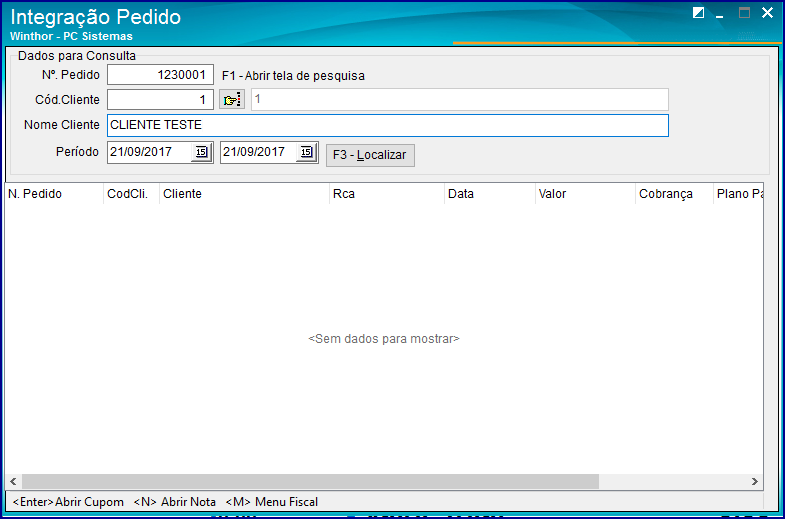This screenshot has height=519, width=785.
Task: Sort by Rca column header
Action: click(x=387, y=194)
